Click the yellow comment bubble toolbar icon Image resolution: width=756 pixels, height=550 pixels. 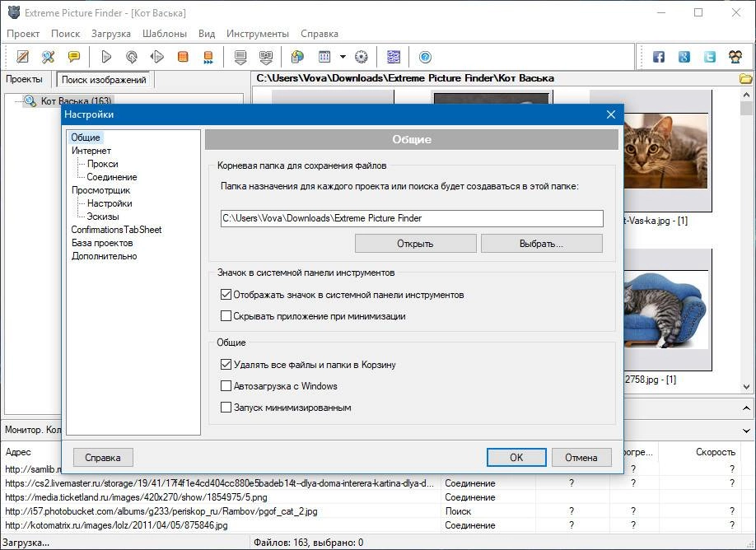point(74,57)
